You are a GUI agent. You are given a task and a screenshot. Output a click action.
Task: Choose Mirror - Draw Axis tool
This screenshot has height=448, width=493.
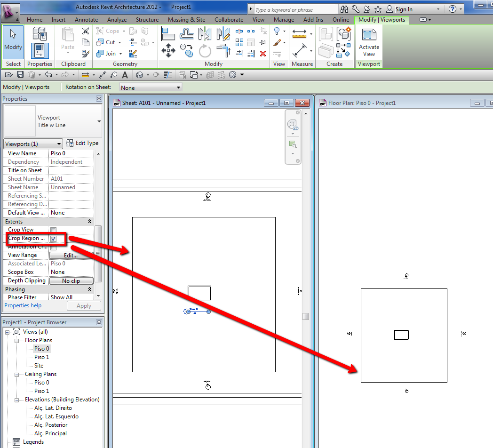223,33
